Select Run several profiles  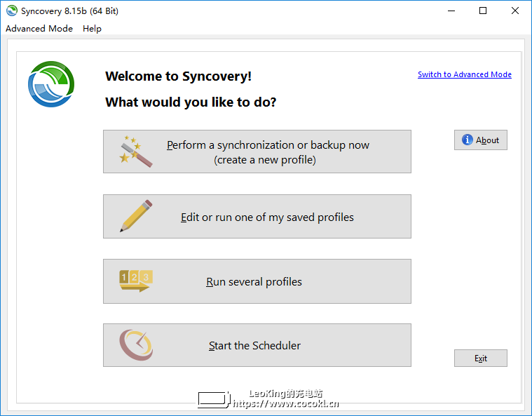coord(257,281)
